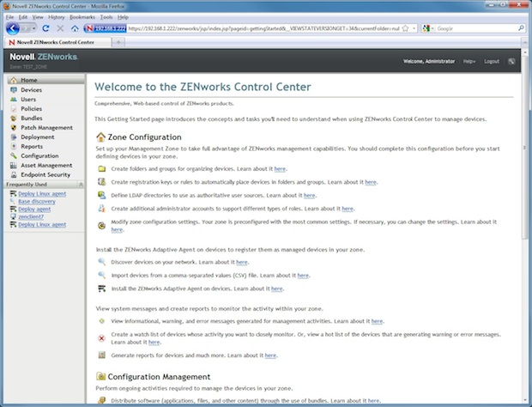Click the icon right of Logout
This screenshot has width=532, height=407.
click(x=512, y=61)
